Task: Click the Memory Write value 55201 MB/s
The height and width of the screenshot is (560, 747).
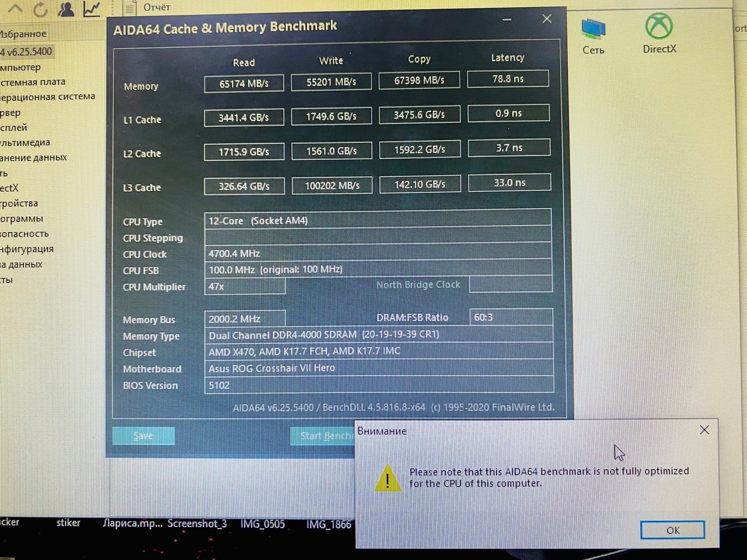Action: coord(331,82)
